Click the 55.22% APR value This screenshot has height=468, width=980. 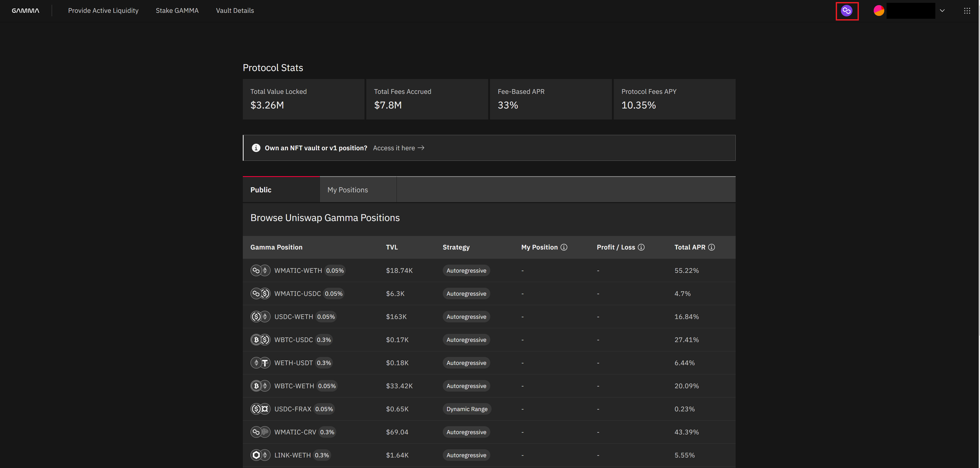click(686, 270)
